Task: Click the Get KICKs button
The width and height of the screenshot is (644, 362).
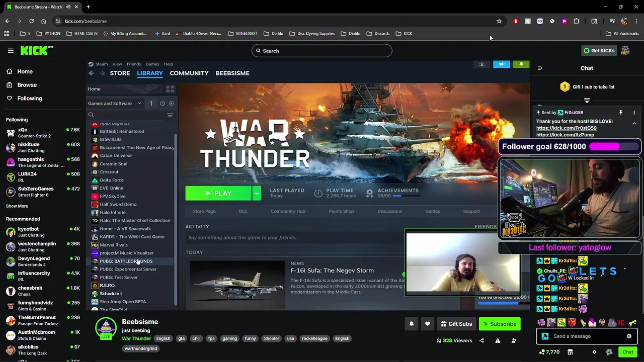Action: tap(598, 51)
